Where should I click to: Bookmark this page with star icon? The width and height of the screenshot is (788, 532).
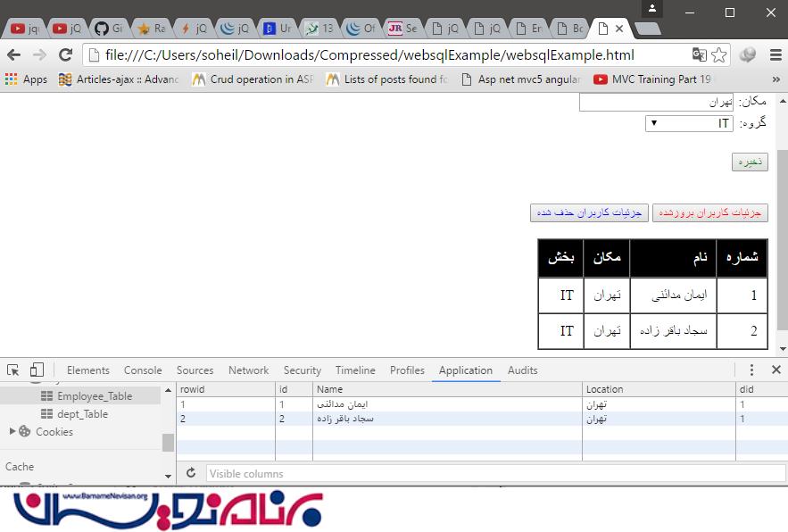[x=718, y=55]
